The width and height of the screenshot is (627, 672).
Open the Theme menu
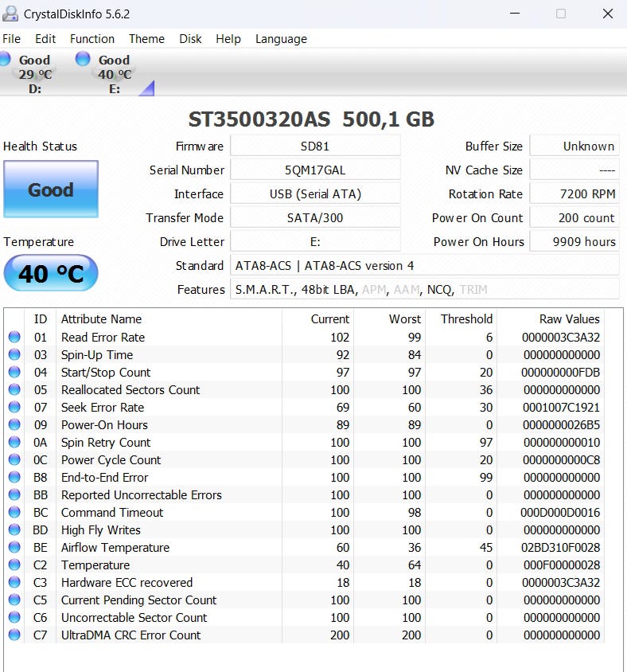tap(146, 39)
